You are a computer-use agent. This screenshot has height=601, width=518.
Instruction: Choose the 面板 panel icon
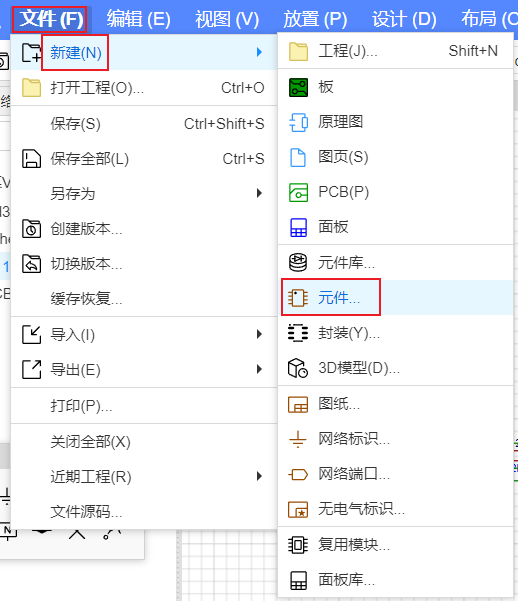coord(298,227)
